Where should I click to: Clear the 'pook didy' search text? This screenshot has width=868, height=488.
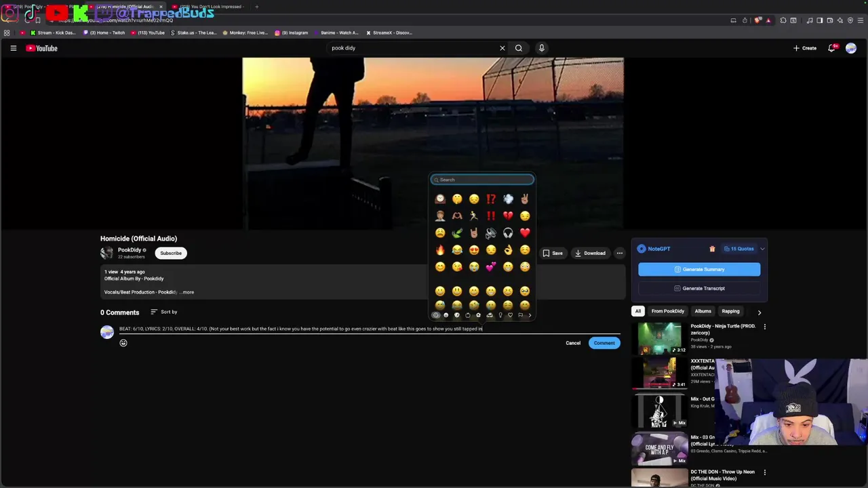pyautogui.click(x=502, y=48)
